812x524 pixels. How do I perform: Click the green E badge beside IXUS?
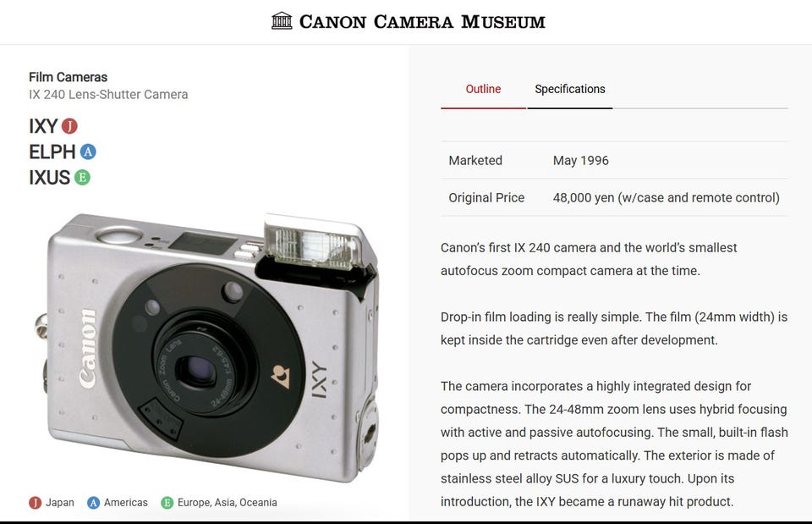[82, 177]
